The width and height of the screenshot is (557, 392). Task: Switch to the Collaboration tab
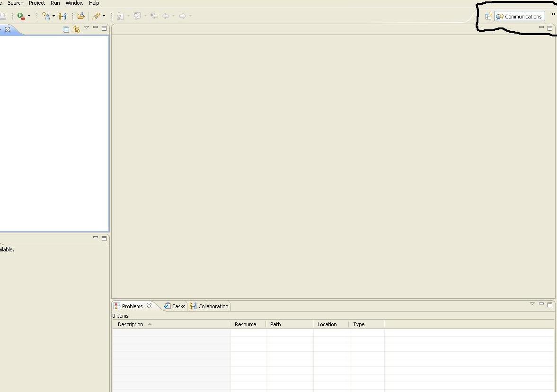[209, 306]
